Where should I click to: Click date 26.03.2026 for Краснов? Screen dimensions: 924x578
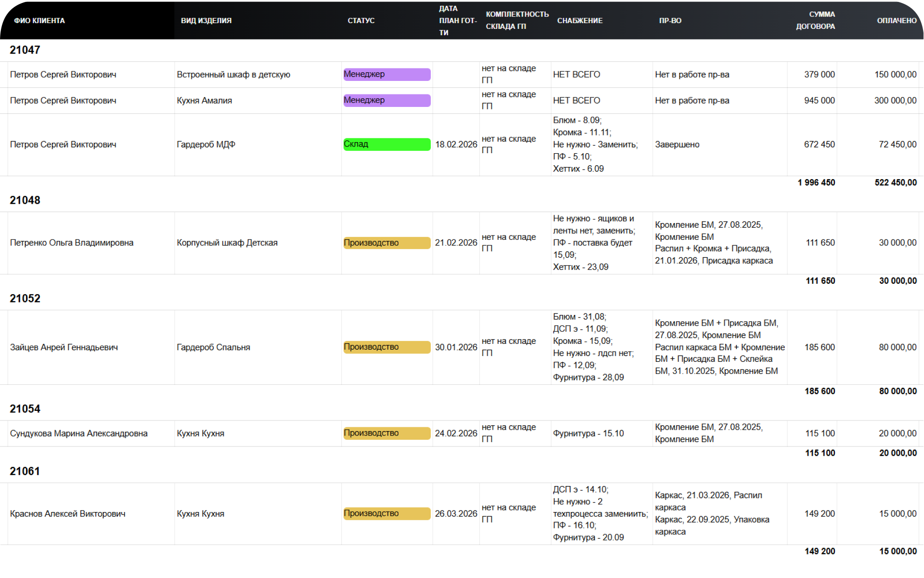[x=456, y=514]
